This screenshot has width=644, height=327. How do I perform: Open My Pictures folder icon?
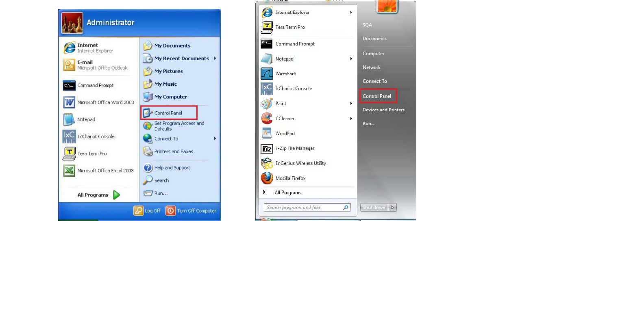click(x=148, y=71)
